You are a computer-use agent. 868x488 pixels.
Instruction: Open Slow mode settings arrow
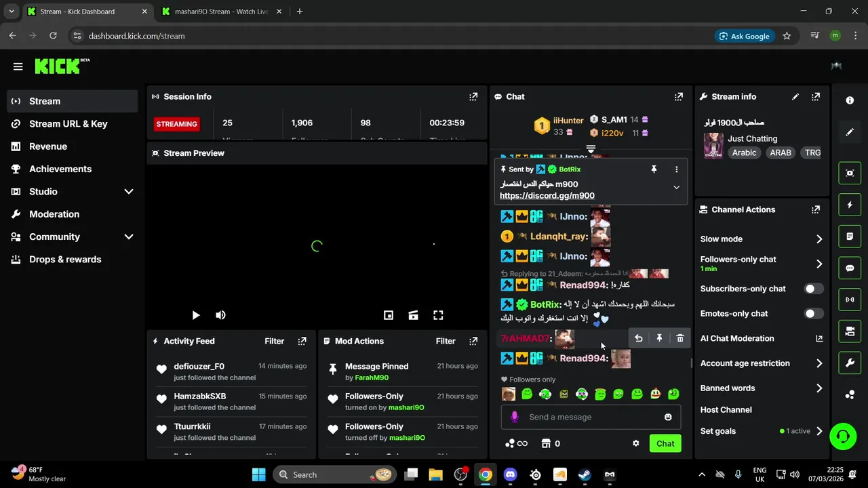click(819, 239)
